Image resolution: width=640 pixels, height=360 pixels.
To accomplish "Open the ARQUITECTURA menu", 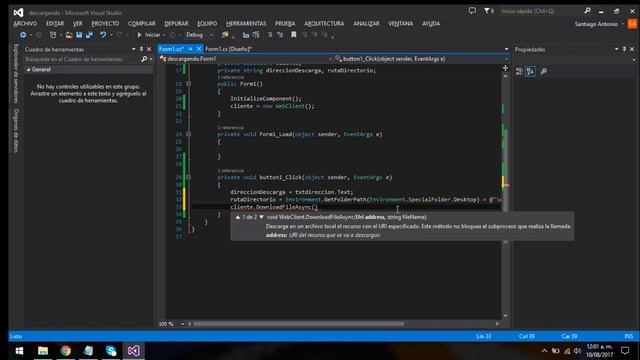I will 324,24.
